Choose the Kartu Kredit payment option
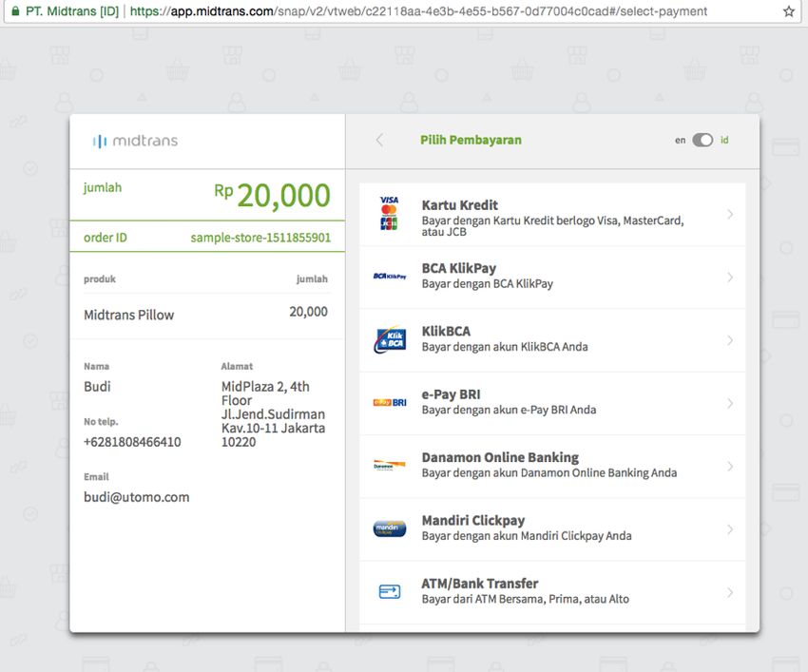 (552, 215)
